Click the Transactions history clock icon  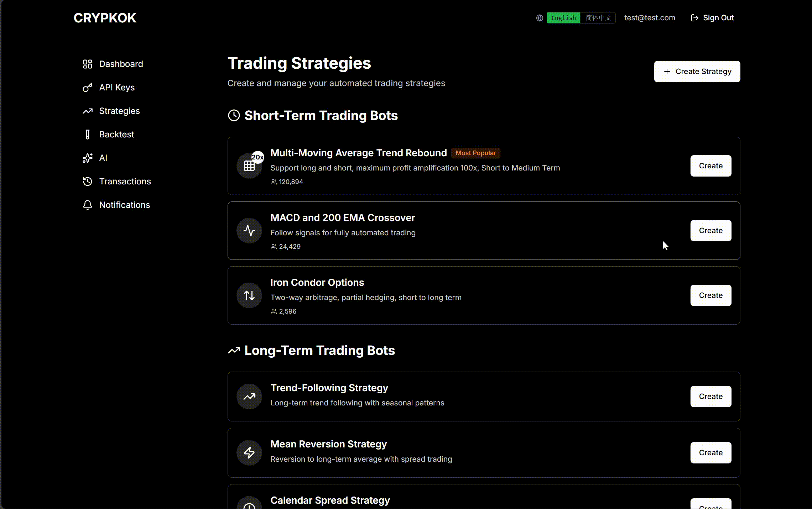click(x=88, y=182)
